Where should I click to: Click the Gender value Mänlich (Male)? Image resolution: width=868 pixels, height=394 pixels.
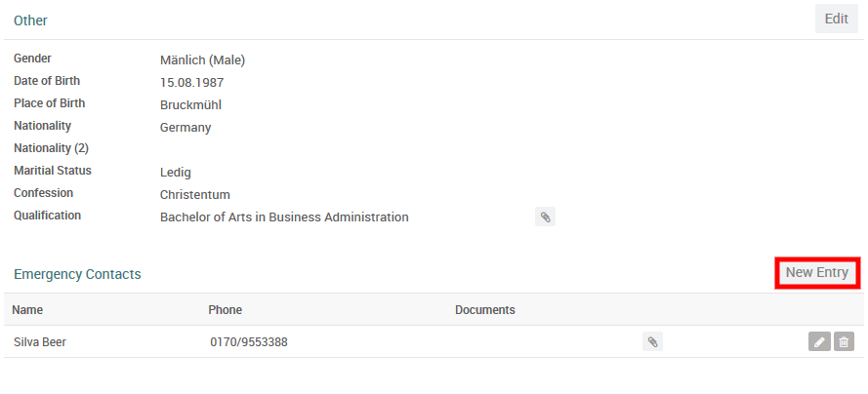click(x=202, y=60)
